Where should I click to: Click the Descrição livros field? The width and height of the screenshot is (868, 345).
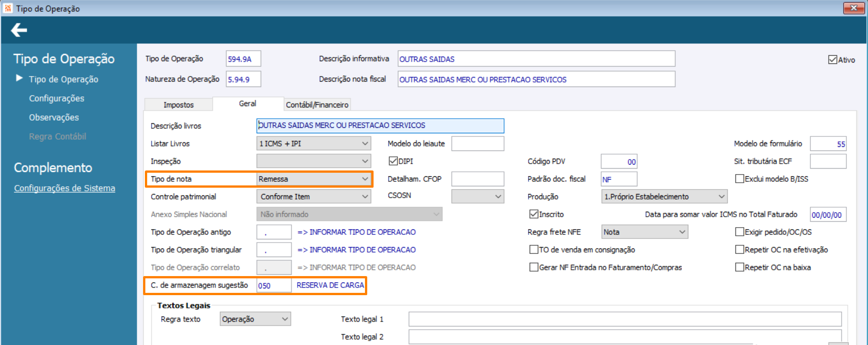pos(380,126)
